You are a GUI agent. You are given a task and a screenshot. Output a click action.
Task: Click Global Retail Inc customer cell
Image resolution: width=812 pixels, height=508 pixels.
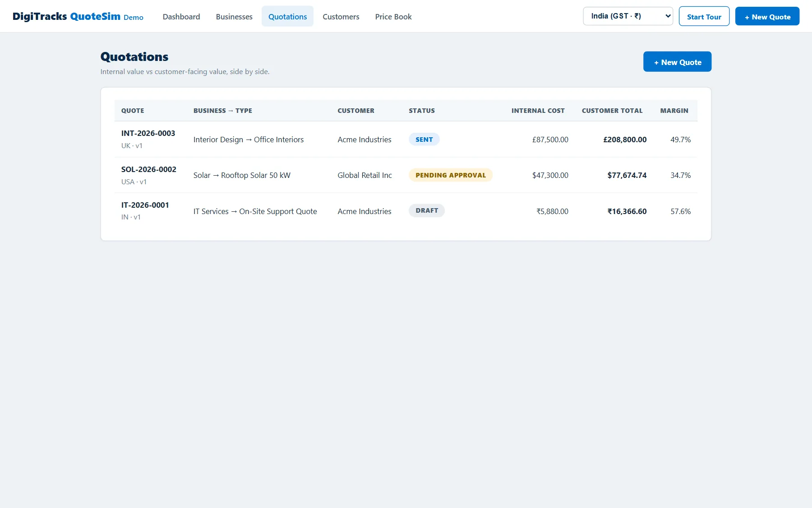[365, 175]
